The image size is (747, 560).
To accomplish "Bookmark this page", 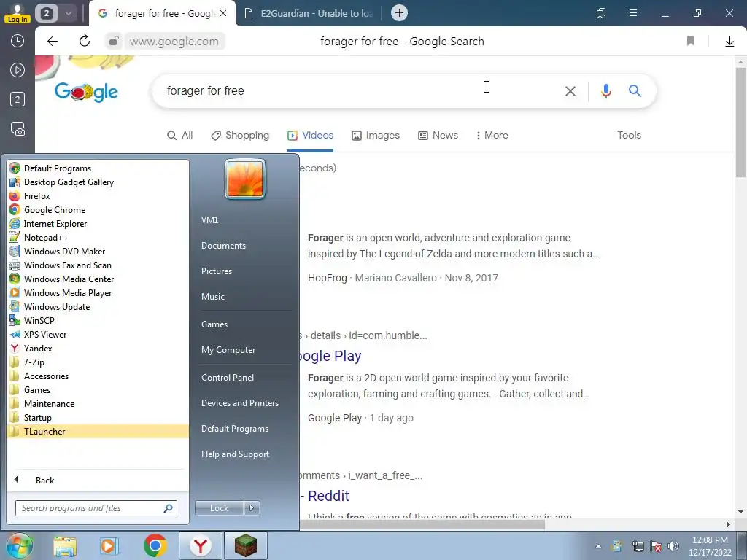I will (691, 41).
